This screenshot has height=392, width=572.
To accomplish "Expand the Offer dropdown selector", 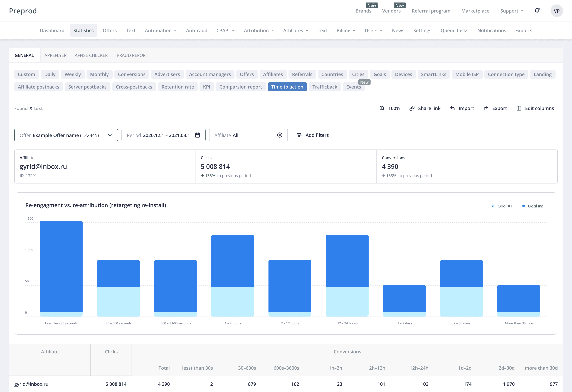I will (110, 135).
